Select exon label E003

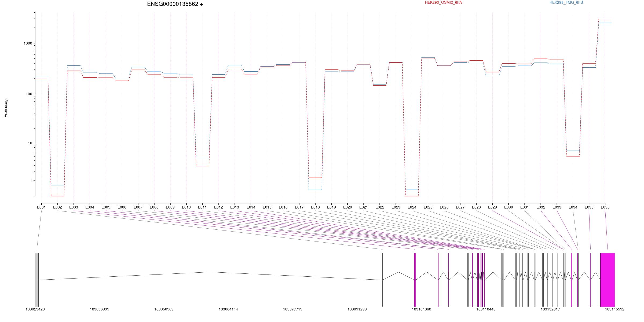(74, 207)
